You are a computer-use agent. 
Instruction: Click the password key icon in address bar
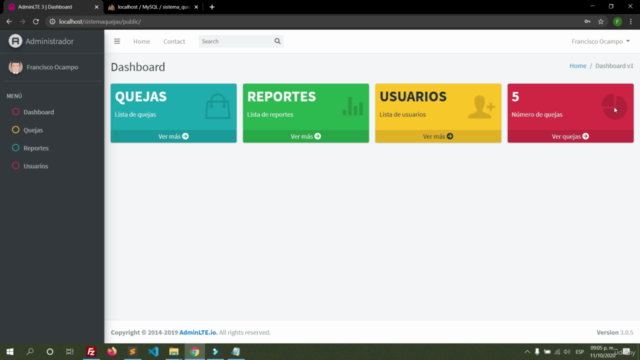587,22
